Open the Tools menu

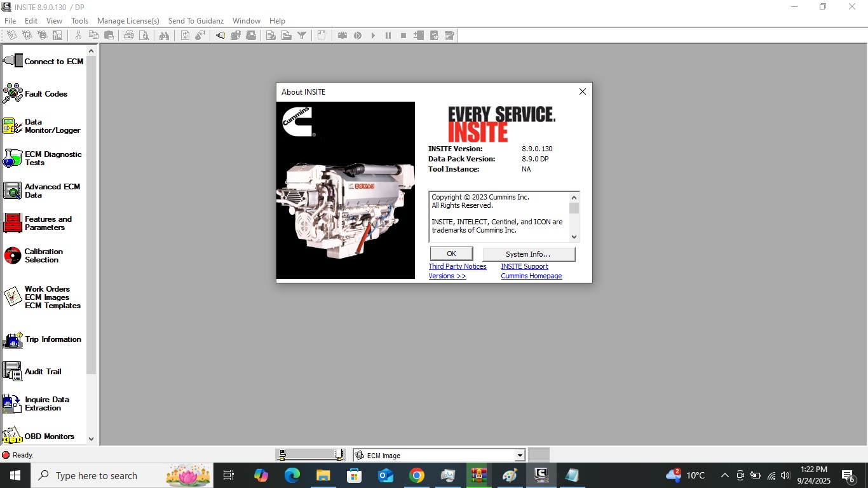[79, 20]
